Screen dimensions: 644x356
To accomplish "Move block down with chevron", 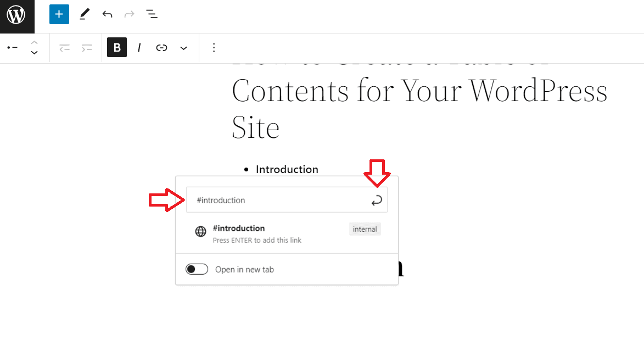I will pos(35,53).
